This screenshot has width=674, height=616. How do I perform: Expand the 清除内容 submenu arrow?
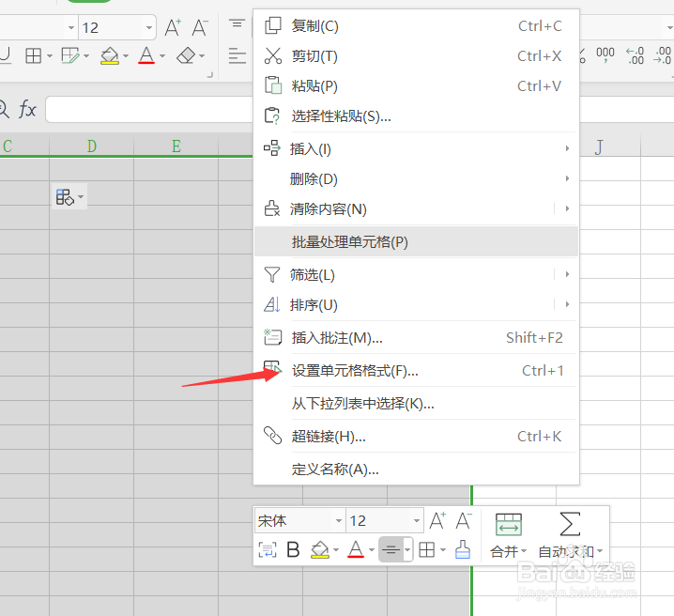pos(567,208)
